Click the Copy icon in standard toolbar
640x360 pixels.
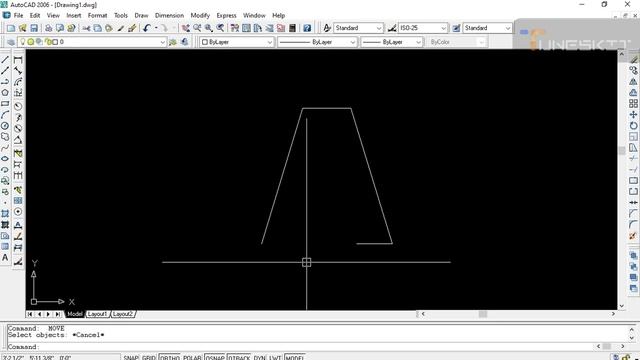click(x=98, y=28)
